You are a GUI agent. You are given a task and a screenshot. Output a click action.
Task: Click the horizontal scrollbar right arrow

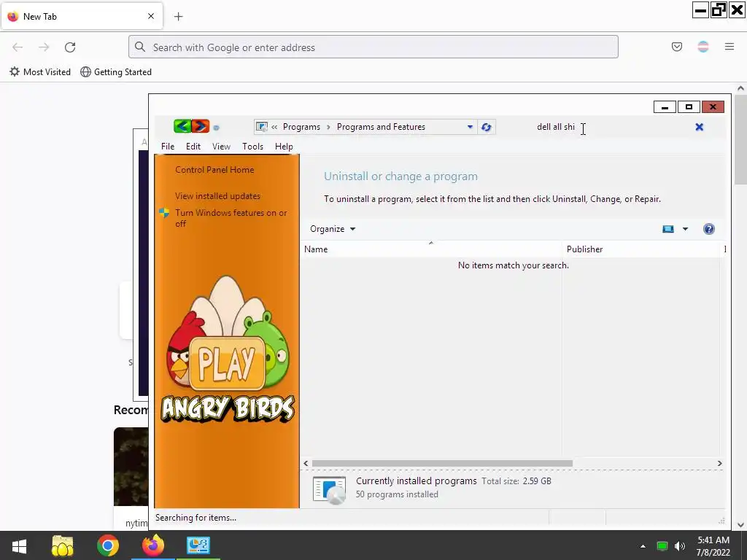click(x=719, y=463)
